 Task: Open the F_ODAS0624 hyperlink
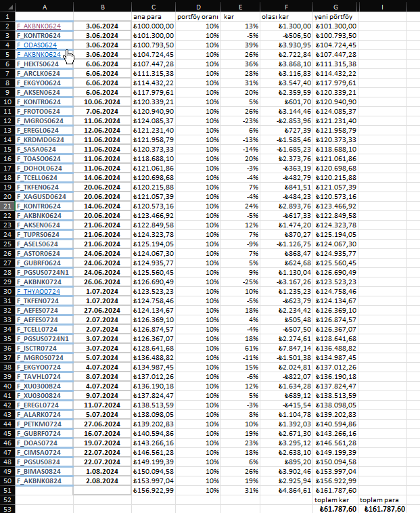(37, 45)
